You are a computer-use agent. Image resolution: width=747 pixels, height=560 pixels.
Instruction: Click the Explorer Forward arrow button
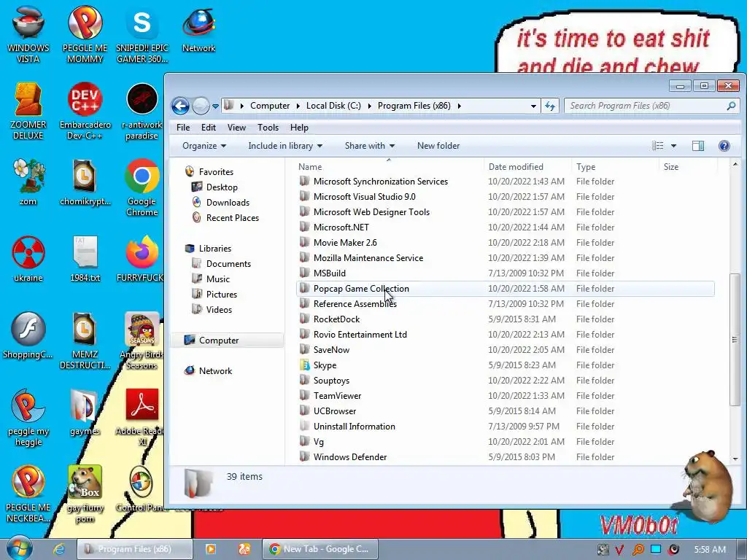[201, 106]
